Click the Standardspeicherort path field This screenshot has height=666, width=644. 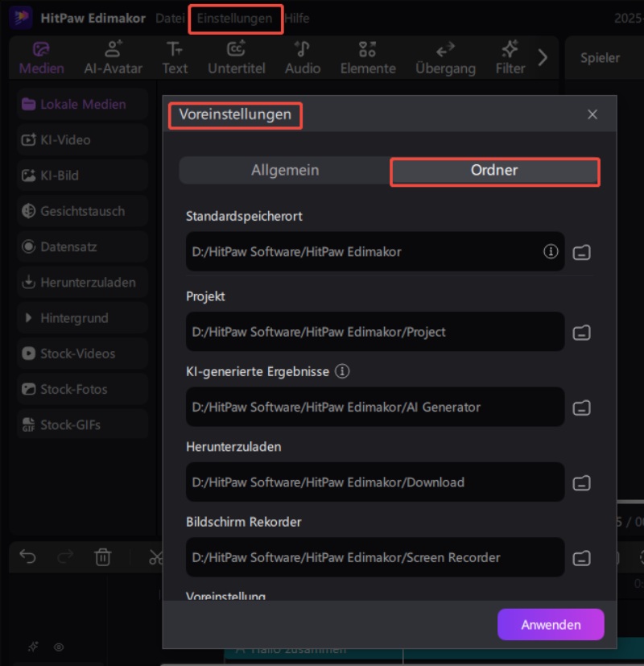[x=375, y=251]
